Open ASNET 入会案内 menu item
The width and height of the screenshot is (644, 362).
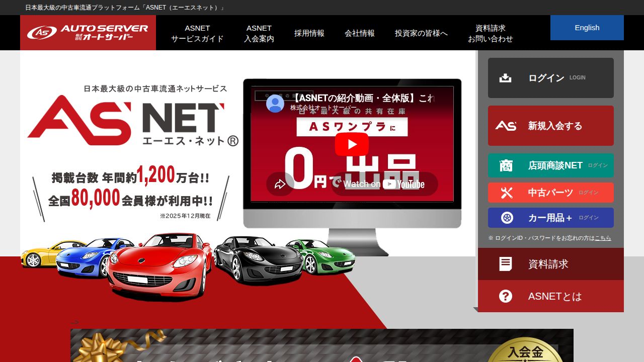click(x=259, y=33)
